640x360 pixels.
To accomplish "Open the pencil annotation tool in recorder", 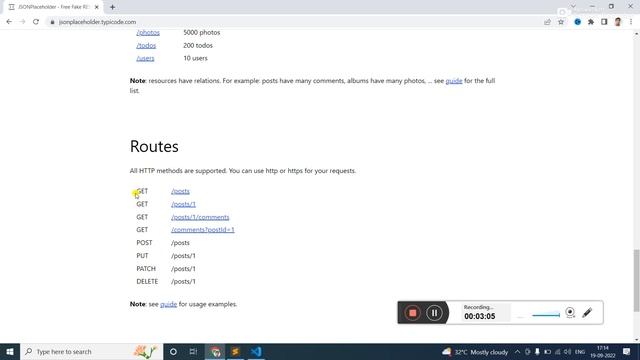I will pos(587,313).
